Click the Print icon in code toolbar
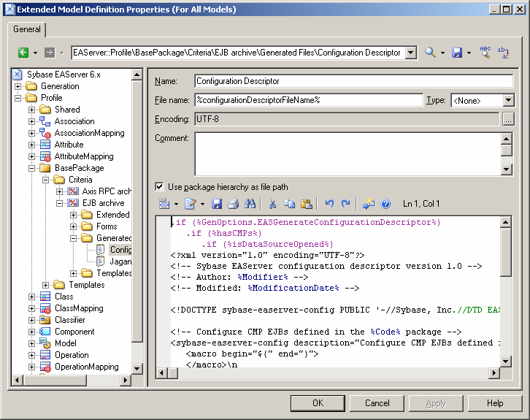Screen dimensions: 530x420 pos(233,204)
